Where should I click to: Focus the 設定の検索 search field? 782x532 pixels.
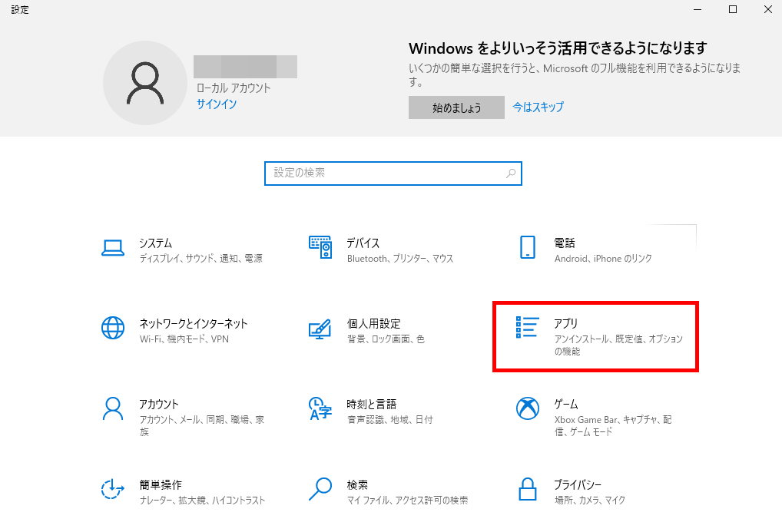[393, 173]
